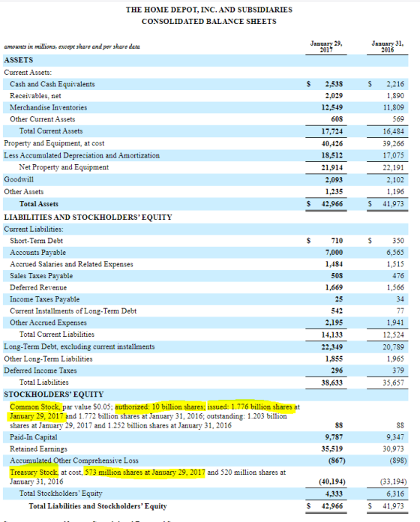This screenshot has height=522, width=420.
Task: Select 'Accumulated Other Comprehensive Loss' label
Action: tap(74, 460)
